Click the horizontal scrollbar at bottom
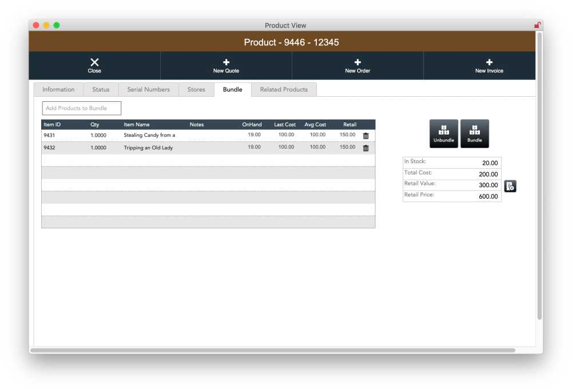Viewport: 572px width, 392px height. [x=273, y=350]
